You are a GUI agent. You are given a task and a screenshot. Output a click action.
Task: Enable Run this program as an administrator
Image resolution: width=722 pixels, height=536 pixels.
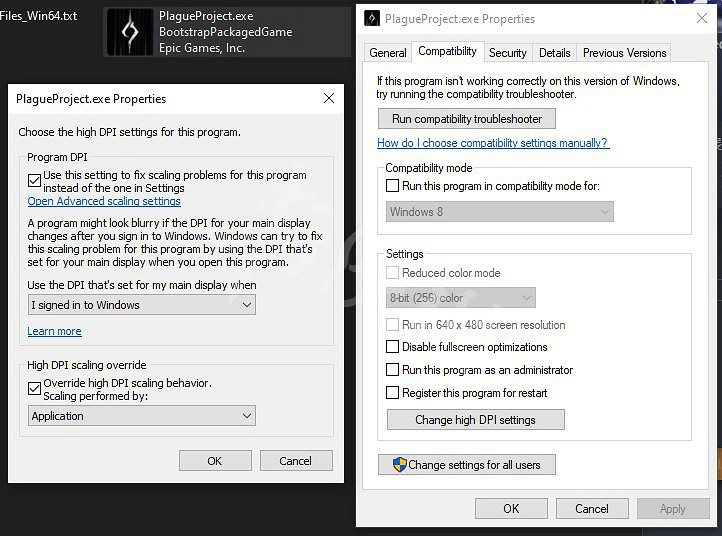pos(393,370)
